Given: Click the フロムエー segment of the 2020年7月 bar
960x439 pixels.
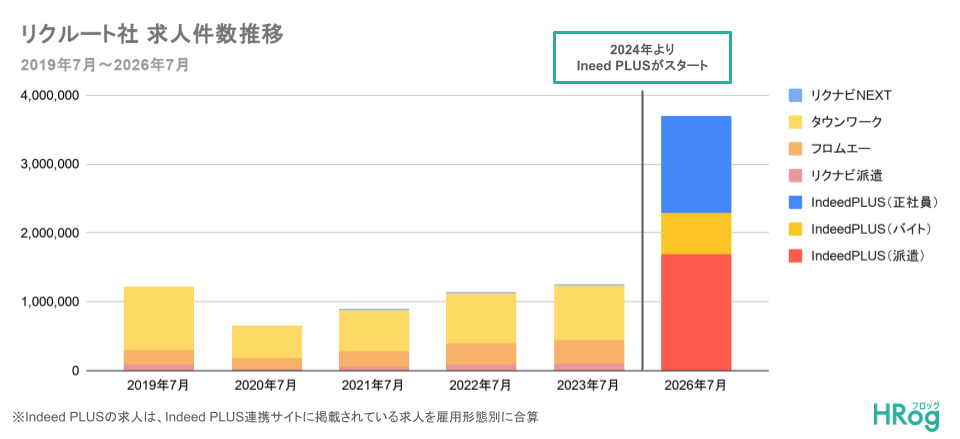Looking at the screenshot, I should pyautogui.click(x=266, y=363).
